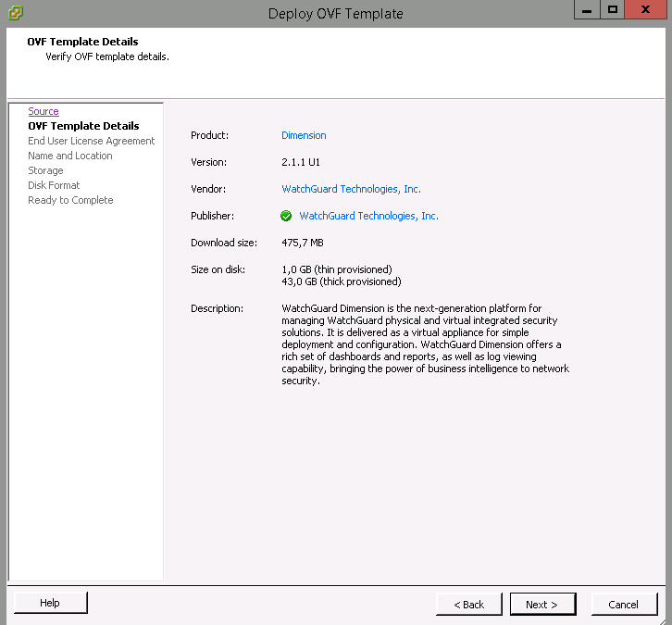Maximize the Deploy OVF Template window
Screen dimensions: 672x625
(x=612, y=10)
